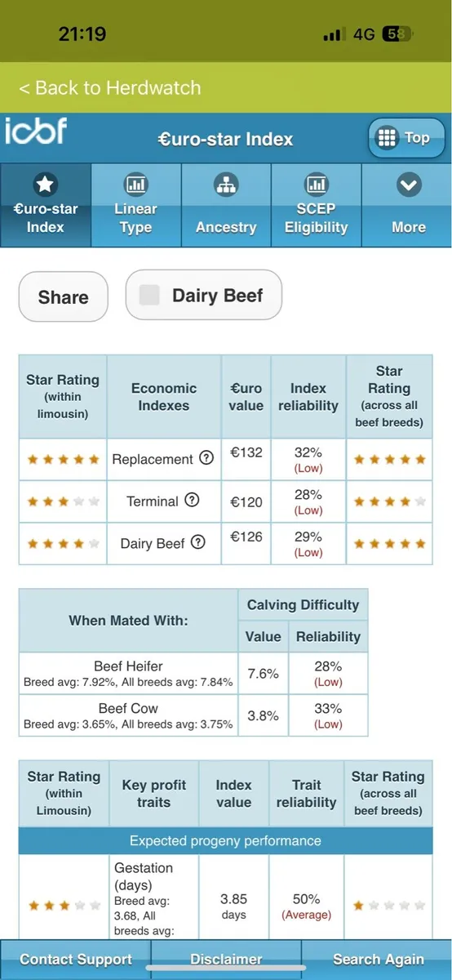Tap the chart icon for SCEP Eligibility

coord(316,185)
